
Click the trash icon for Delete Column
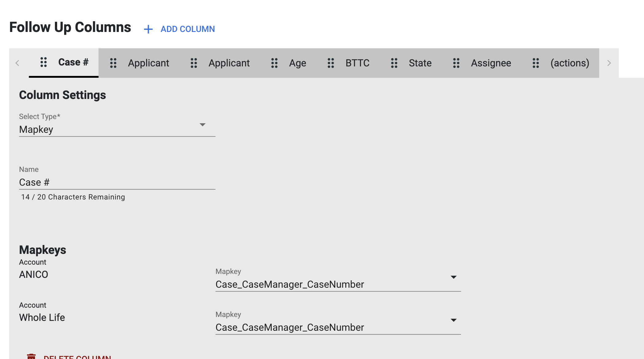(x=31, y=357)
